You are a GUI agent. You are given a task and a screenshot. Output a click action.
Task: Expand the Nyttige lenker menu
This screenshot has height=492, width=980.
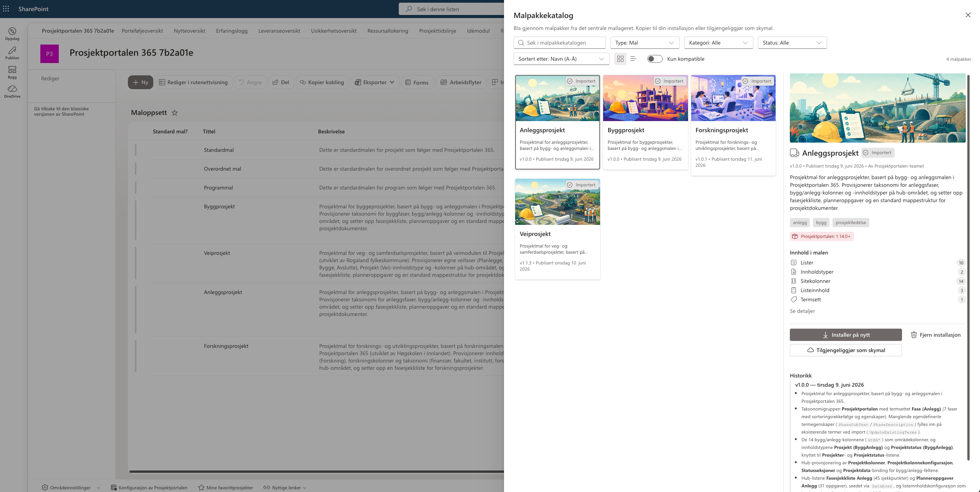click(305, 488)
